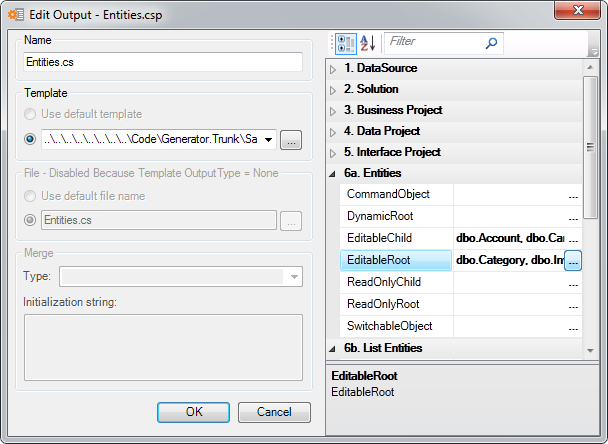Select the Use default template radio

[x=30, y=114]
